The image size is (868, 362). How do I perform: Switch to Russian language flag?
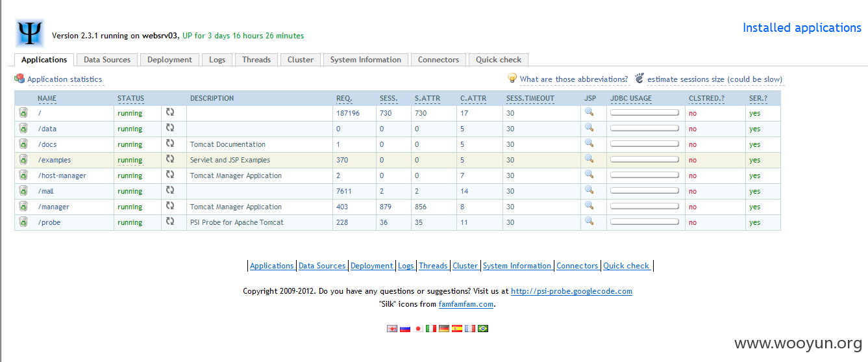click(405, 329)
